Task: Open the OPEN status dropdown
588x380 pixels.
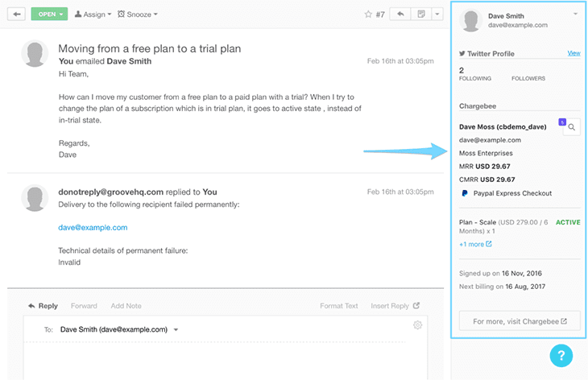Action: 48,14
